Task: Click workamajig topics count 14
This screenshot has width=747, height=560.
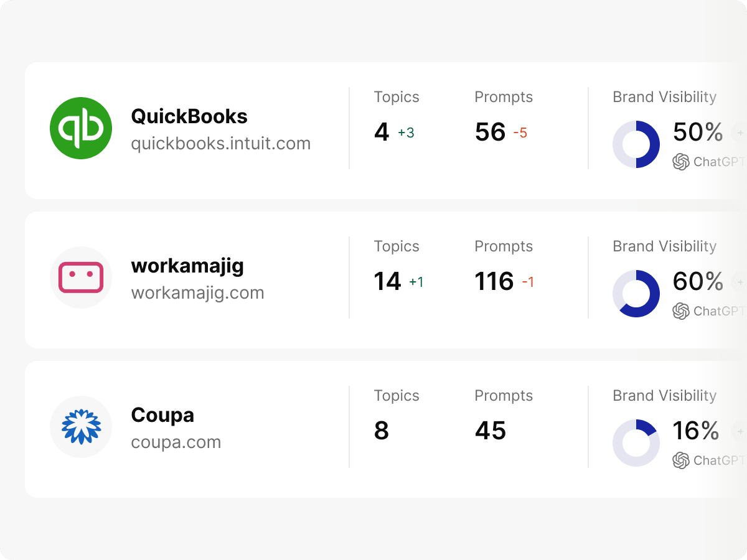Action: click(x=387, y=281)
